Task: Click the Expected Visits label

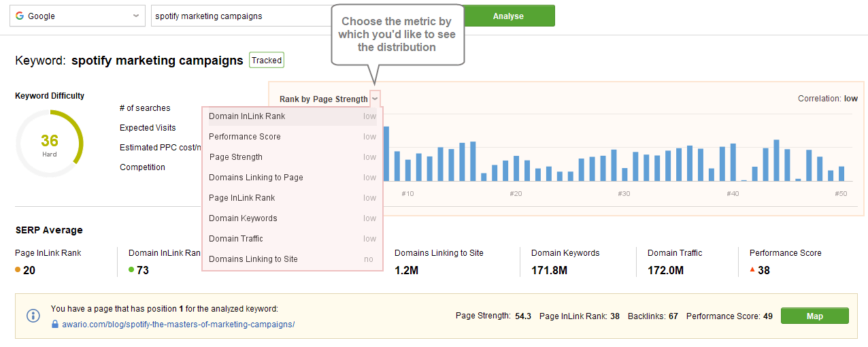Action: tap(148, 128)
